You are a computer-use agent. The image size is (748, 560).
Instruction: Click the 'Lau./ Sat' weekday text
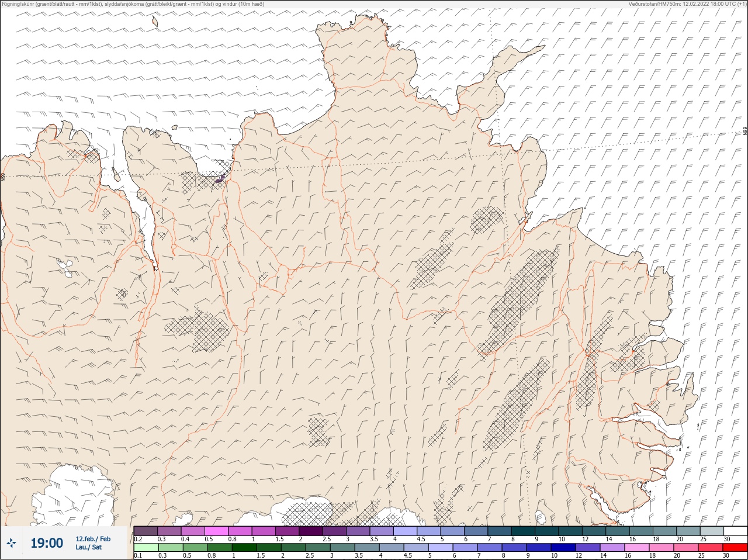coord(88,548)
